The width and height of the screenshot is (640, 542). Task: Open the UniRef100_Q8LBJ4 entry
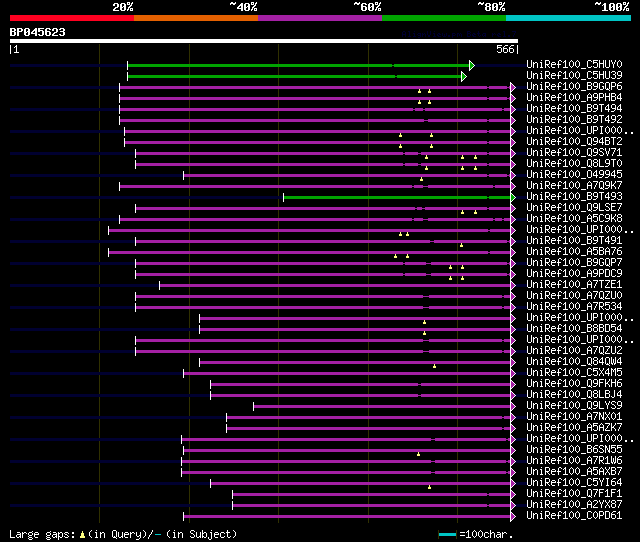574,395
